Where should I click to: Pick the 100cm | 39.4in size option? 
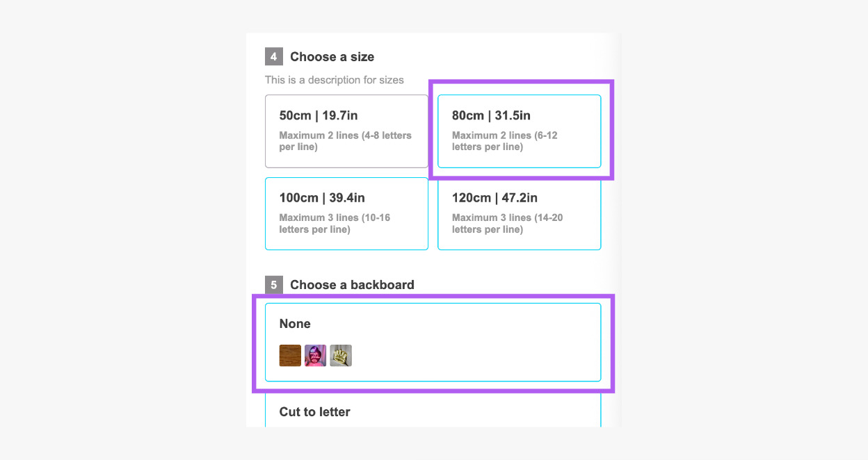346,213
